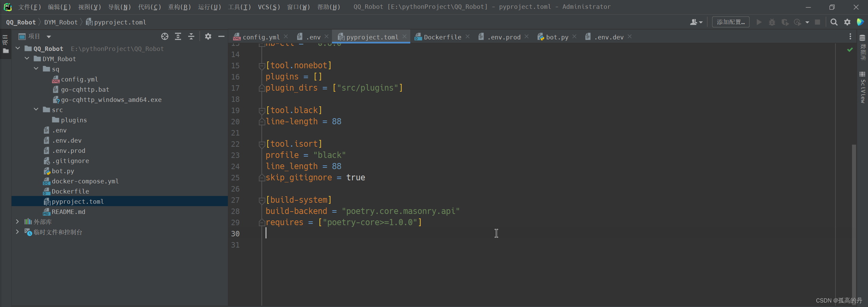Collapse the QQ_Robot root folder
This screenshot has height=307, width=868.
(18, 48)
